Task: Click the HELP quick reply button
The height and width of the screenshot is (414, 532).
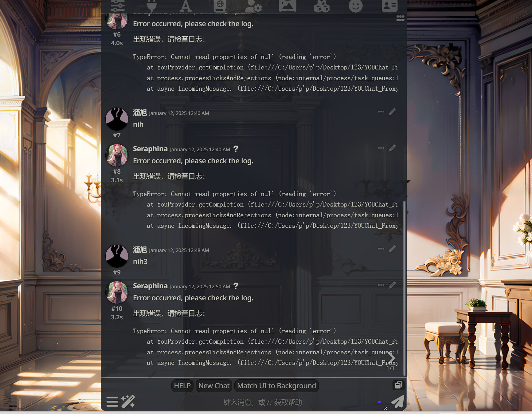Action: pos(182,386)
